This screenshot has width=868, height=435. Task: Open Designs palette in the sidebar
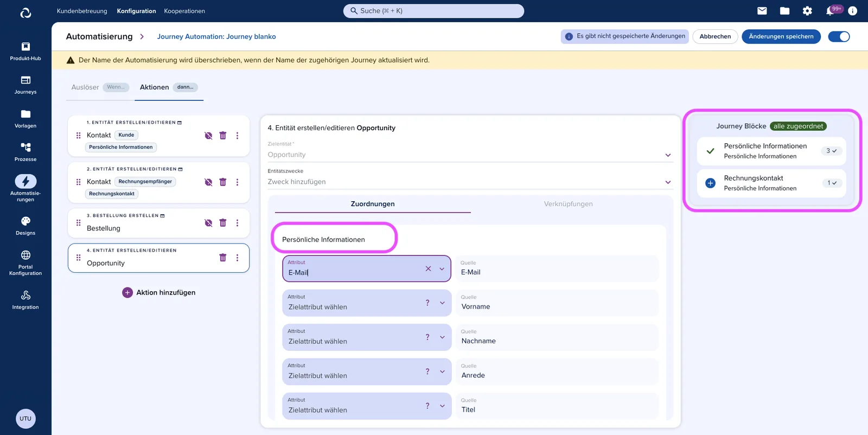(25, 226)
